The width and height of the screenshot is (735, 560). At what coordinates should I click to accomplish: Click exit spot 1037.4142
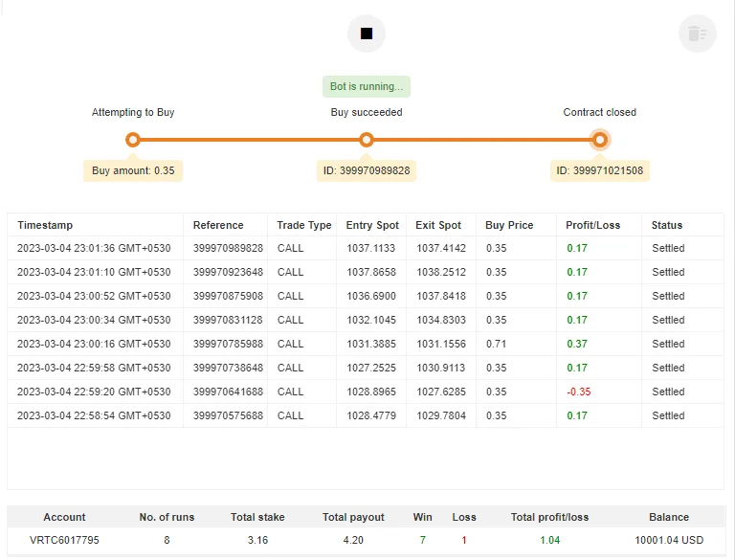(441, 248)
